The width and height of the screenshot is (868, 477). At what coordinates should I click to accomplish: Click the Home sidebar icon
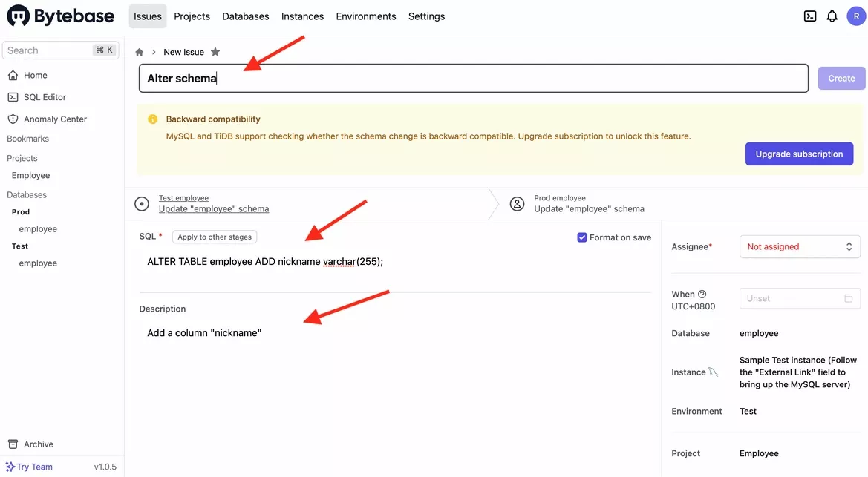pos(13,75)
